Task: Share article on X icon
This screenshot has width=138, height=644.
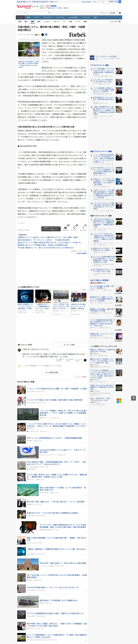Action: coord(43,35)
